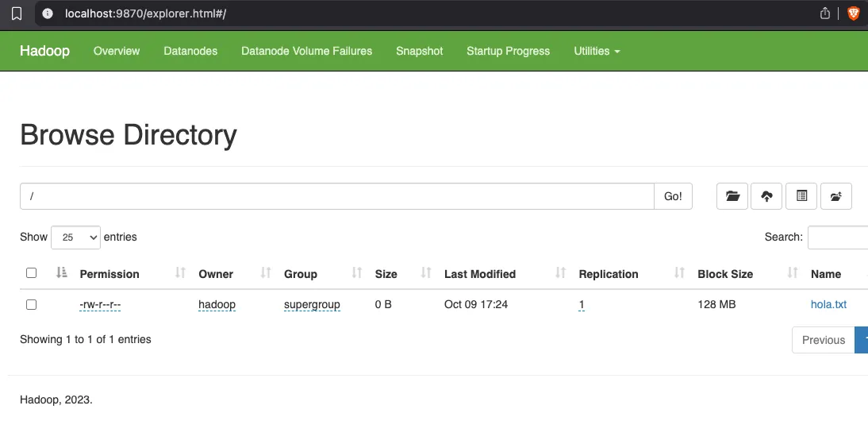The height and width of the screenshot is (444, 868).
Task: Click the cut and paste list icon
Action: pyautogui.click(x=801, y=196)
